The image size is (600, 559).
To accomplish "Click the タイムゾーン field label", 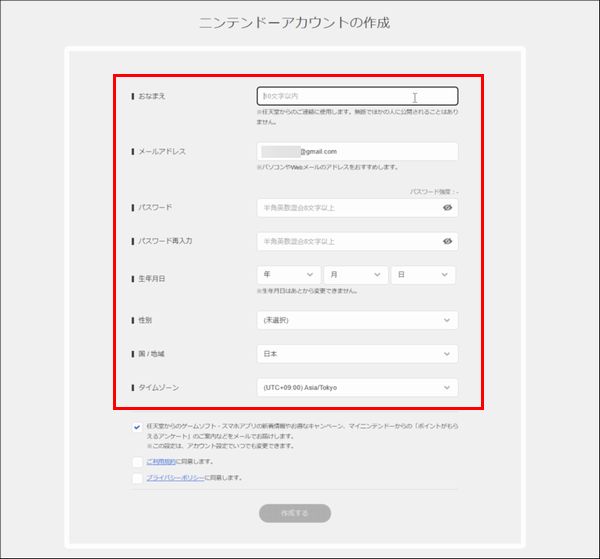I will tap(158, 388).
